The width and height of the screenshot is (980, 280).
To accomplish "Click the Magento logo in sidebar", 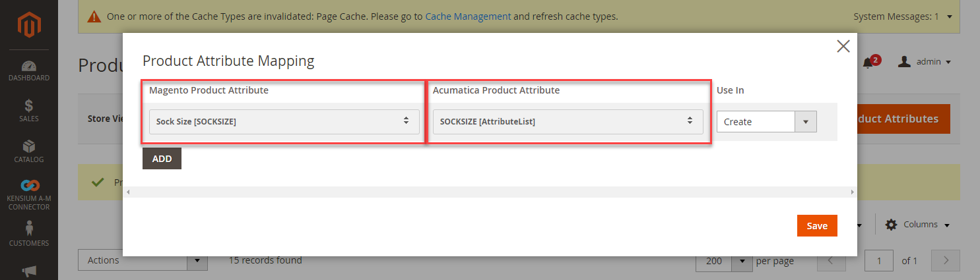I will pyautogui.click(x=28, y=25).
